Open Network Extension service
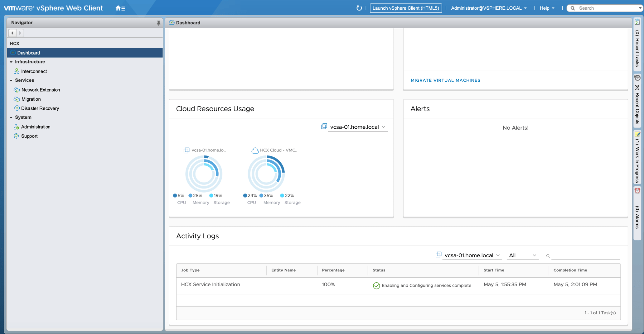Screen dimensions: 644x334 pyautogui.click(x=41, y=90)
